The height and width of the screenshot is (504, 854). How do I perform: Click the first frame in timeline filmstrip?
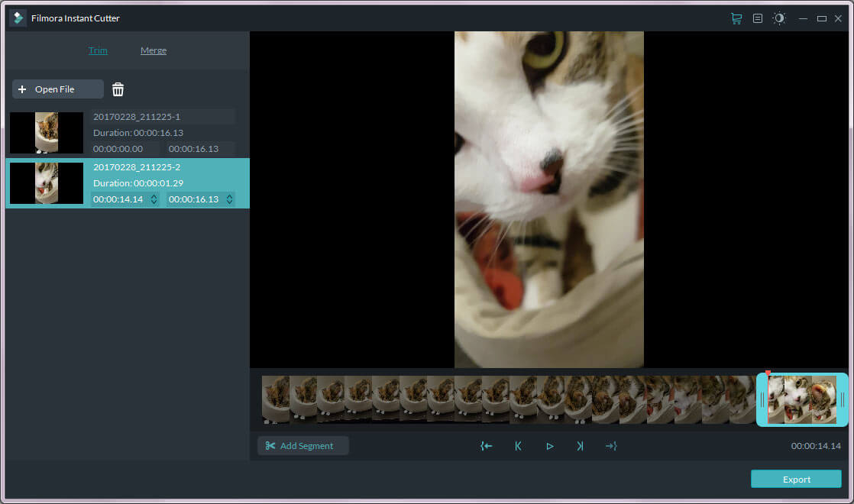(x=276, y=399)
